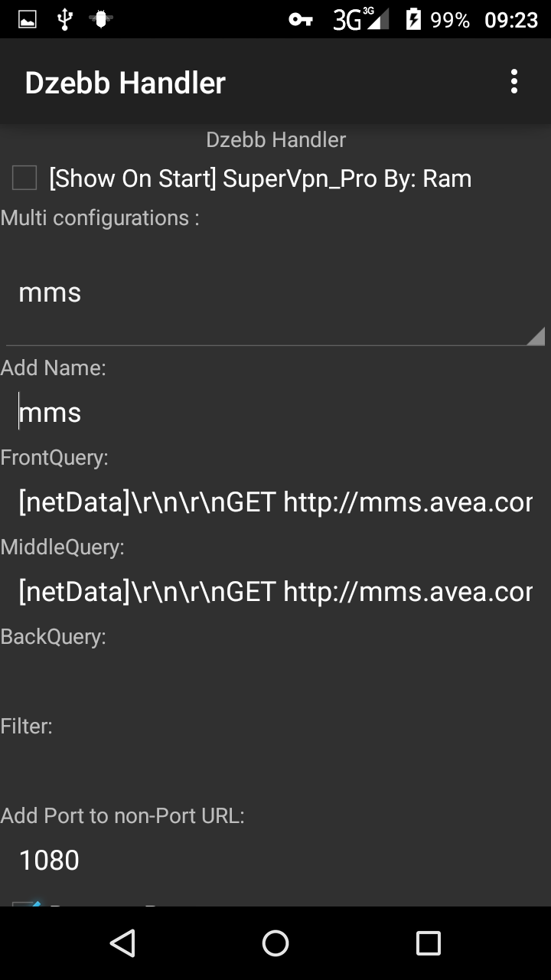Tap the USB connection status icon
The width and height of the screenshot is (551, 980).
(x=65, y=20)
